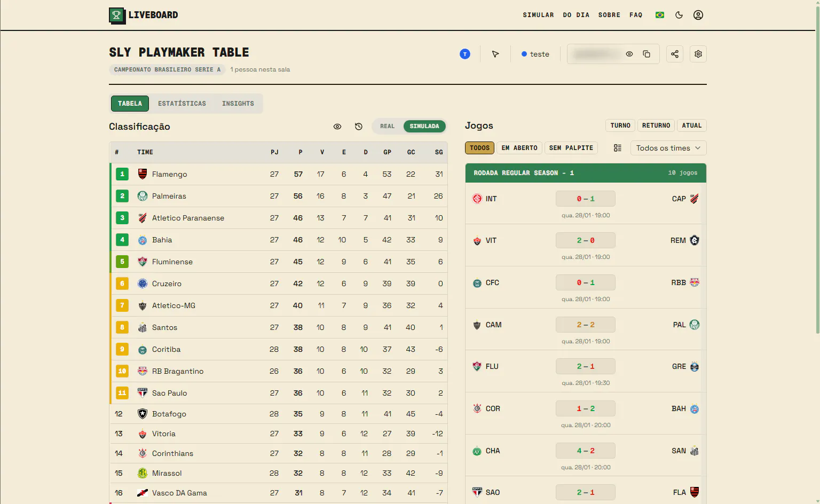The height and width of the screenshot is (504, 820).
Task: Edit the CAM vs PAL score 2–2
Action: coord(586,325)
